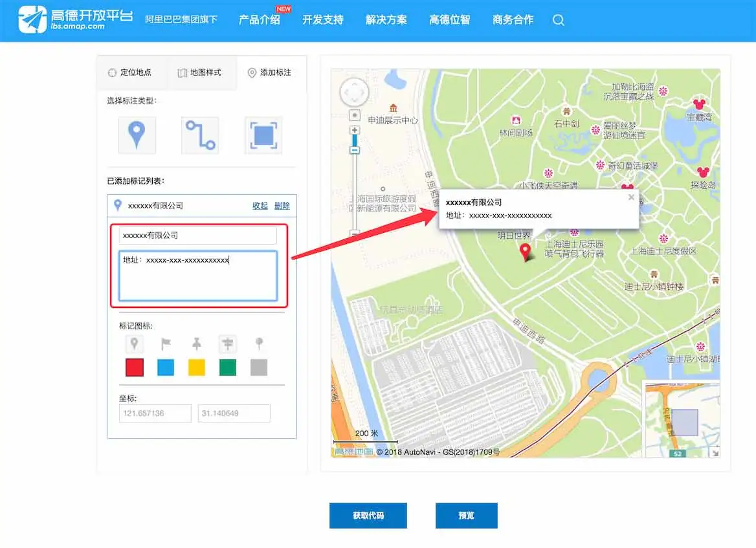Zoom out with the map minus button
This screenshot has height=548, width=756.
click(354, 150)
